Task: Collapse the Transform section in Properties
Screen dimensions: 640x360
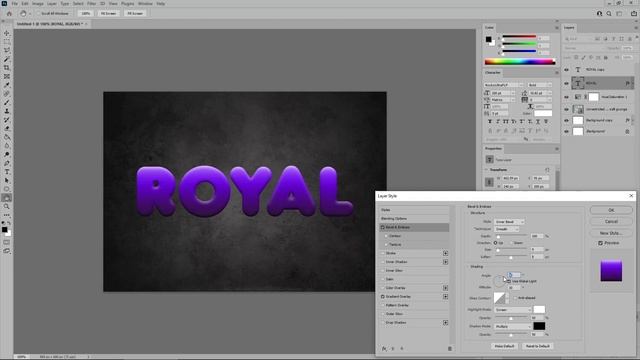Action: 487,170
